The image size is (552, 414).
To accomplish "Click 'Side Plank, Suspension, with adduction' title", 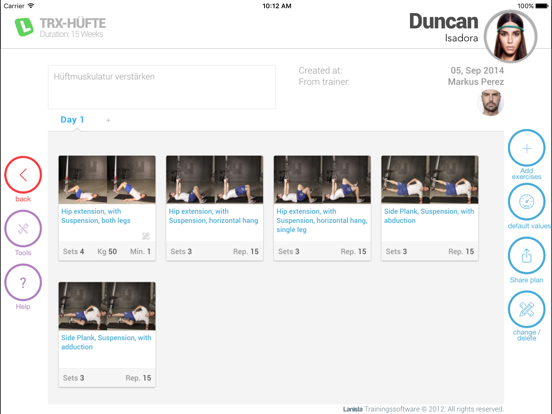I will [x=106, y=342].
